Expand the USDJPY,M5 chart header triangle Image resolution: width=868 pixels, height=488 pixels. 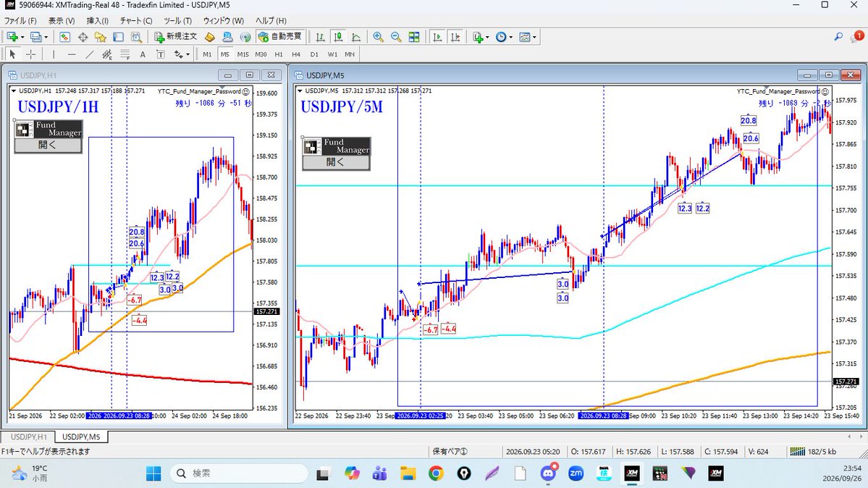click(x=300, y=91)
